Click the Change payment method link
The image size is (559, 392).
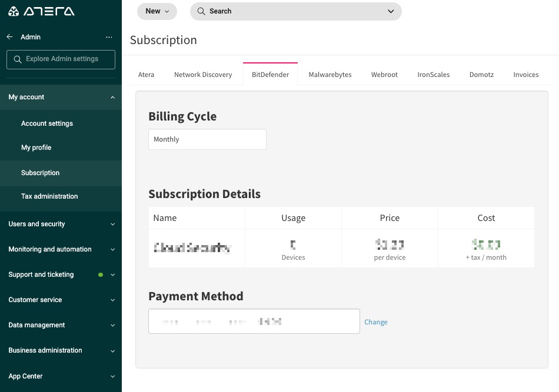[376, 322]
